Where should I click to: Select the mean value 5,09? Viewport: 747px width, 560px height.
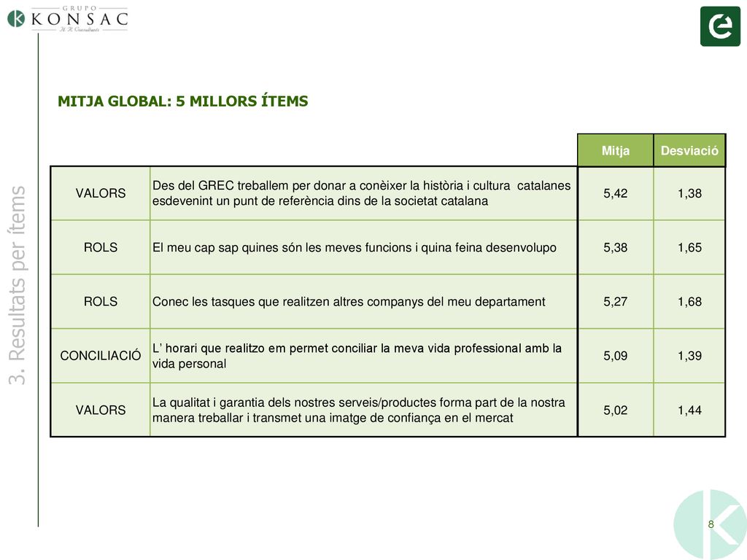pos(615,356)
